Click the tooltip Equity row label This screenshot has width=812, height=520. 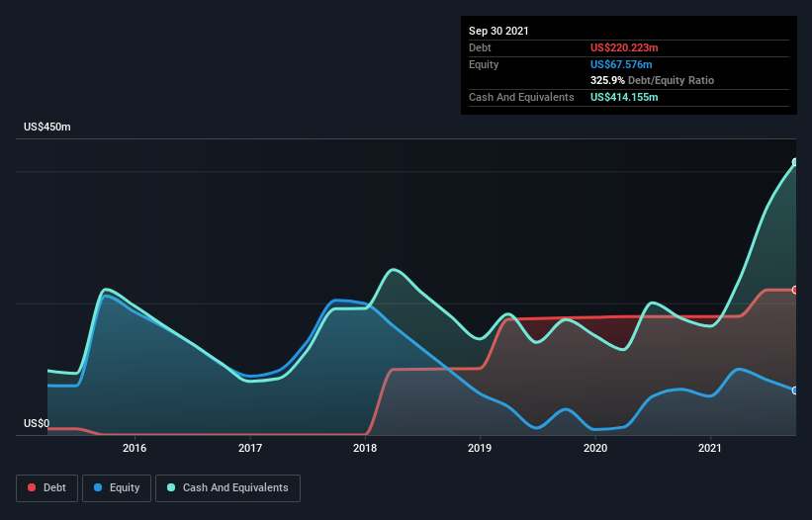pos(484,64)
